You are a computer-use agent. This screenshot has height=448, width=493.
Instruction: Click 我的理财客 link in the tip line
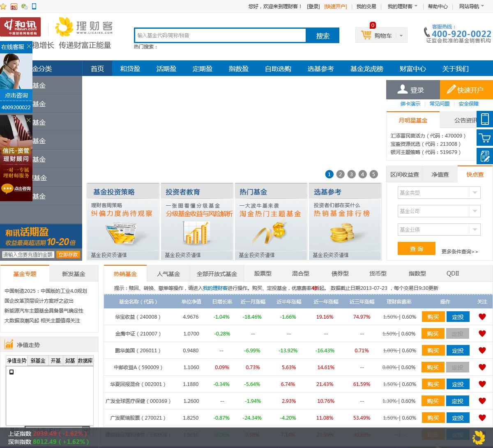pos(215,288)
